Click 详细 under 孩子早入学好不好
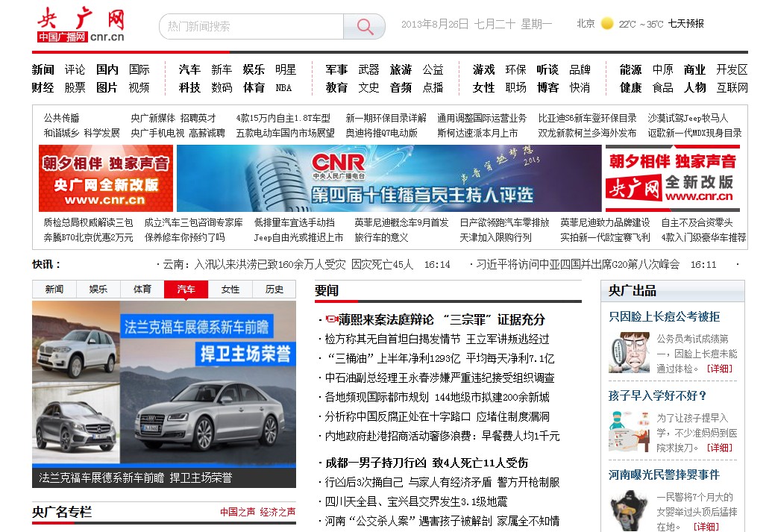This screenshot has width=772, height=532. tap(719, 448)
